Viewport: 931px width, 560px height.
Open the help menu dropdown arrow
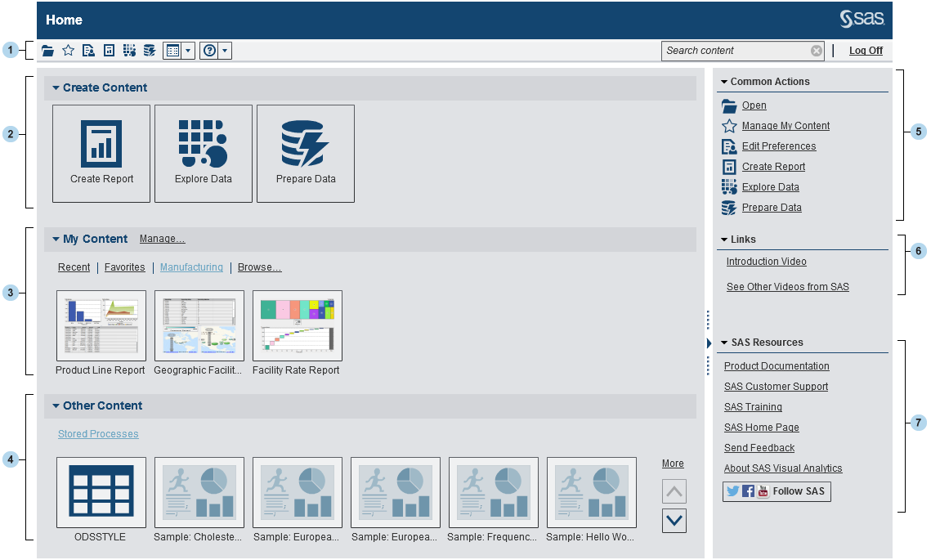226,51
